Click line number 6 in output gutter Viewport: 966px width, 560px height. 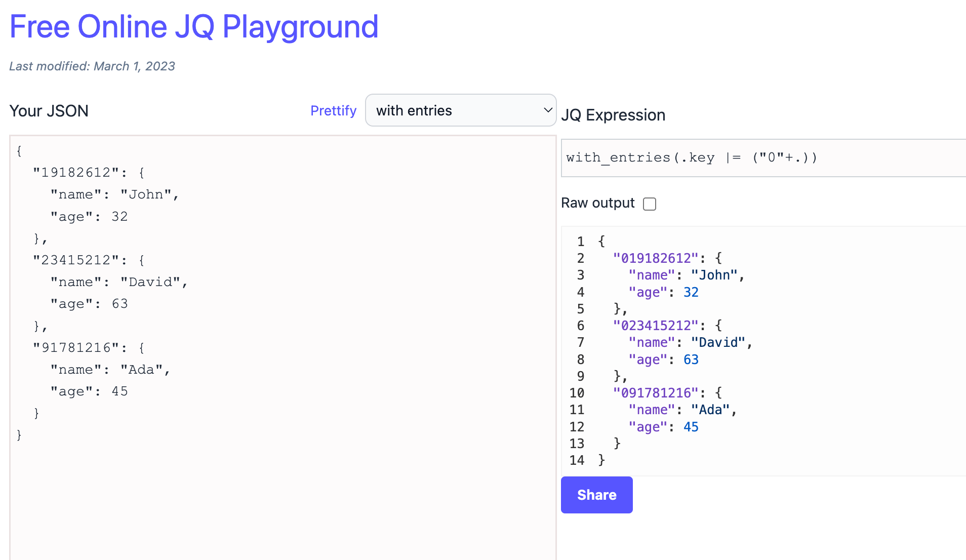click(x=581, y=326)
